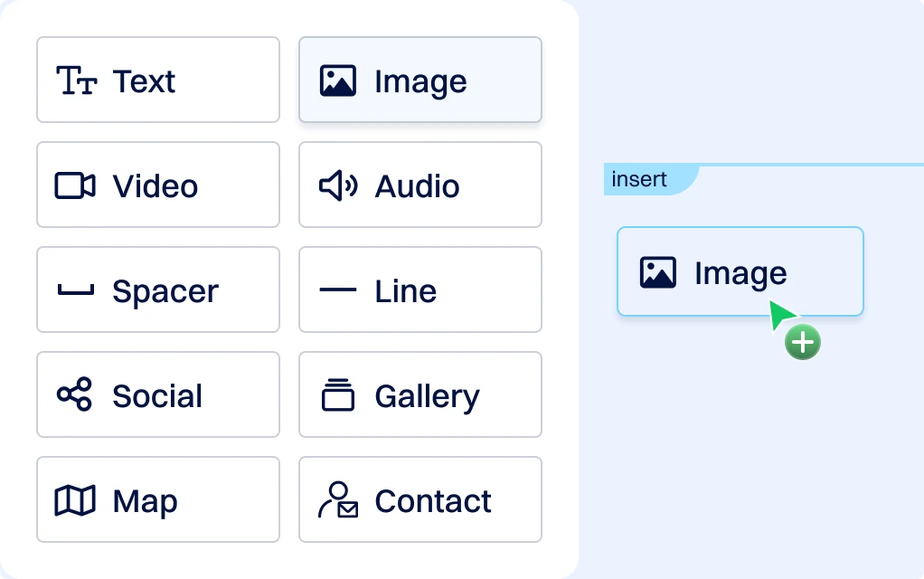Click the Spacer bracket icon

pos(75,291)
